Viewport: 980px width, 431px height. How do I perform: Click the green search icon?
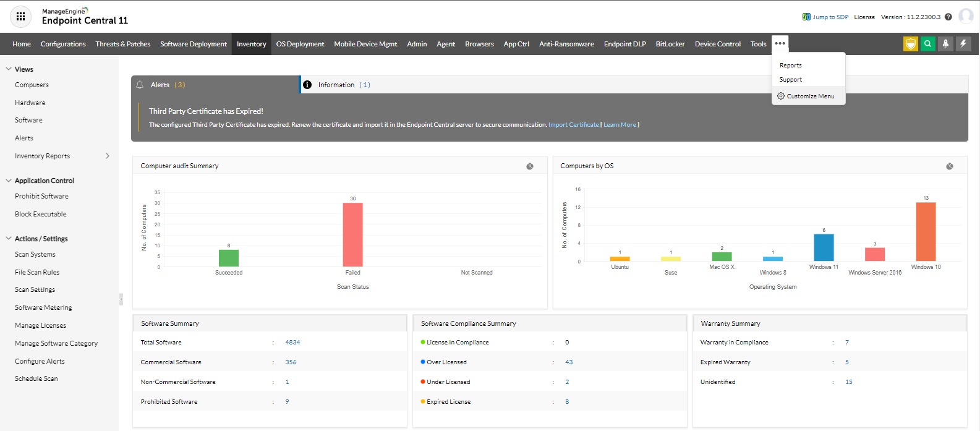(927, 44)
